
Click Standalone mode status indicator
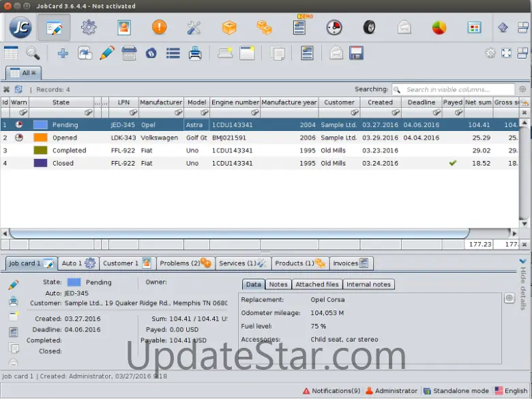(x=456, y=391)
